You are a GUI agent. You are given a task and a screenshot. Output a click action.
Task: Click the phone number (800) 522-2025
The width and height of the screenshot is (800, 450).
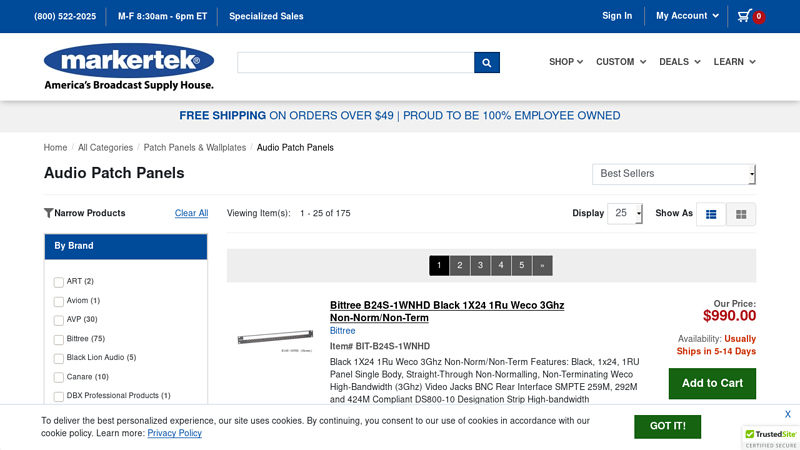(x=65, y=16)
